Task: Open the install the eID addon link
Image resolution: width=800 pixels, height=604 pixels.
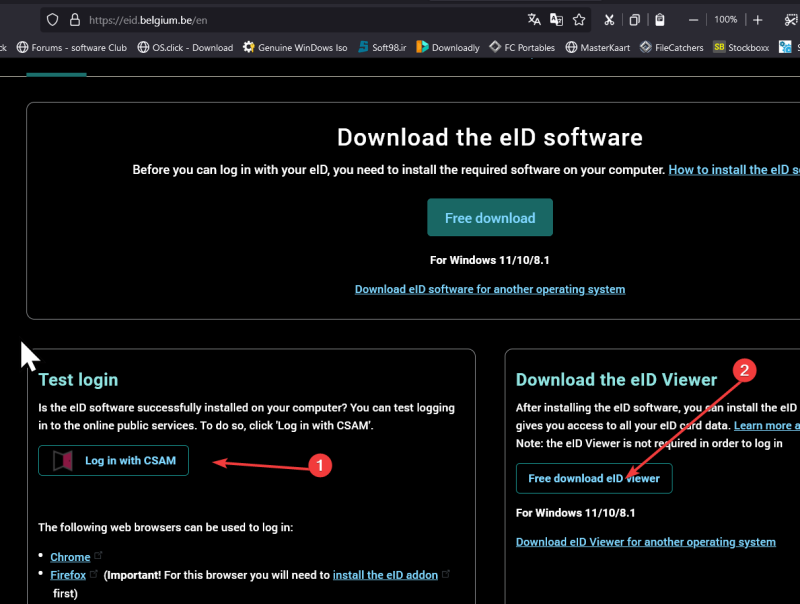Action: (x=385, y=575)
